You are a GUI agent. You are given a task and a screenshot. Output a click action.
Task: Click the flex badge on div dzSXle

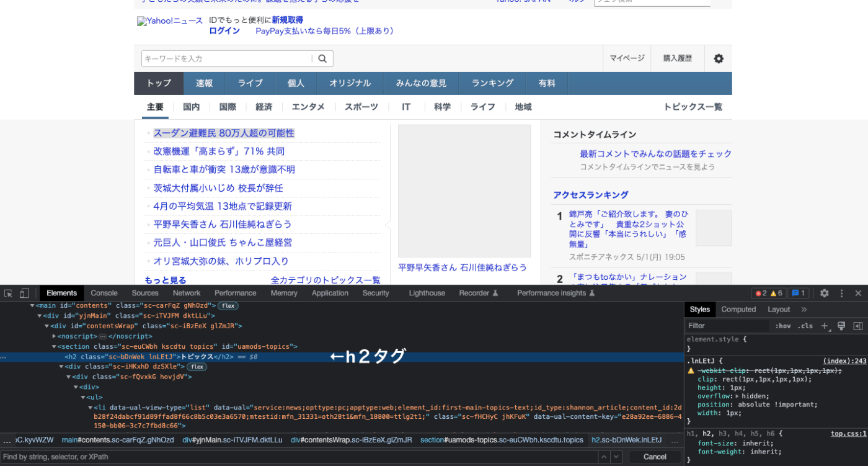click(x=197, y=367)
